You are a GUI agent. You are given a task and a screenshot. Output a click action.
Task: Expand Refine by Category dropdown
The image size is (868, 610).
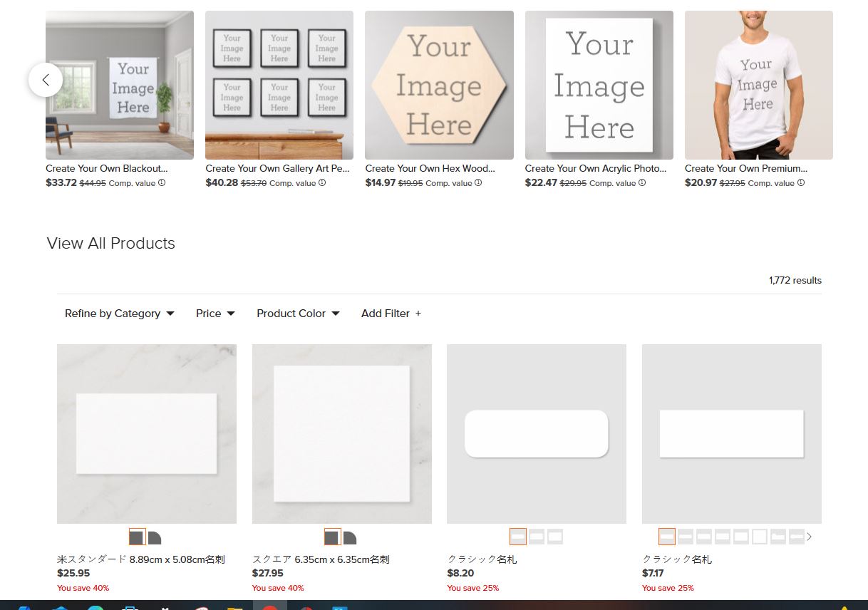(120, 314)
